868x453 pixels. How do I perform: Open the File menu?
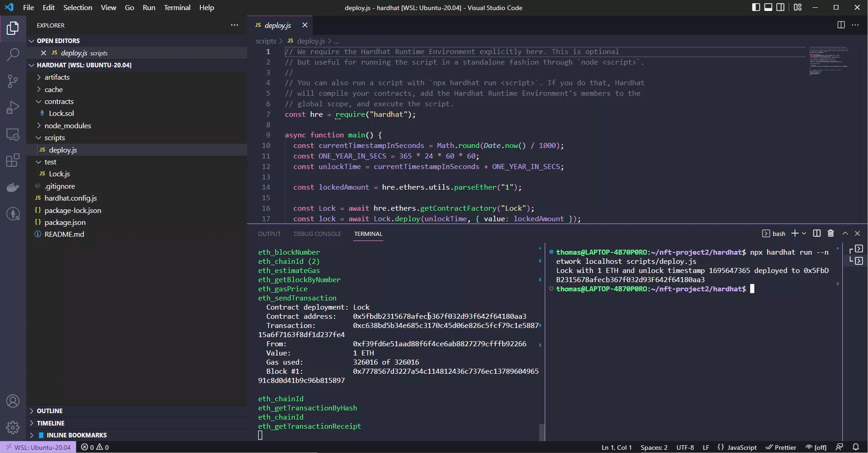tap(28, 7)
